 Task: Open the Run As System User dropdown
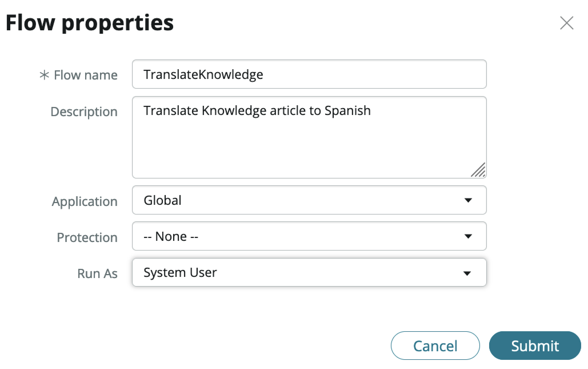309,272
